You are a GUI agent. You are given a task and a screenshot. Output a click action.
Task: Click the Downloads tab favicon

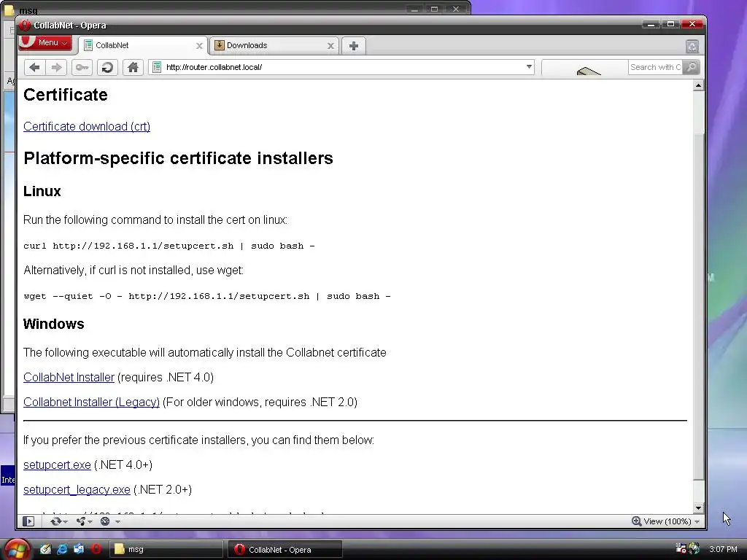point(219,45)
